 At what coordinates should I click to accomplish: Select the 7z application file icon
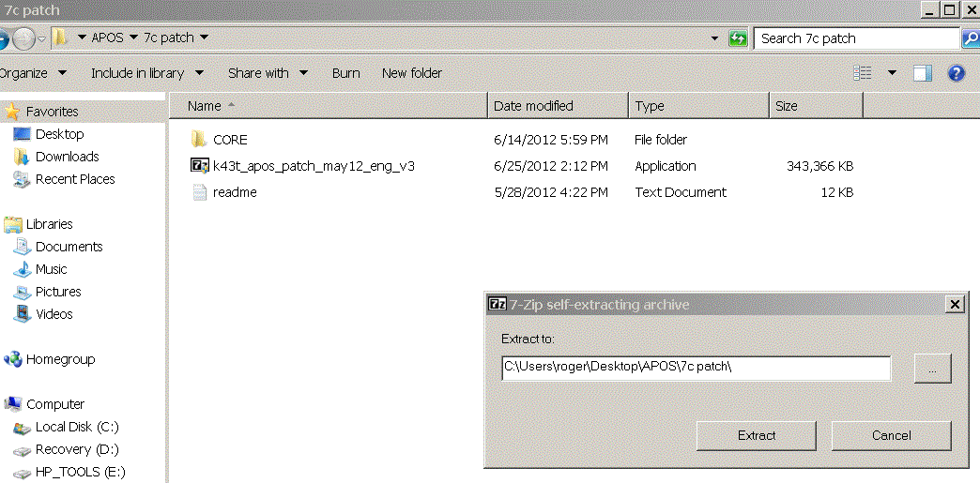click(199, 166)
